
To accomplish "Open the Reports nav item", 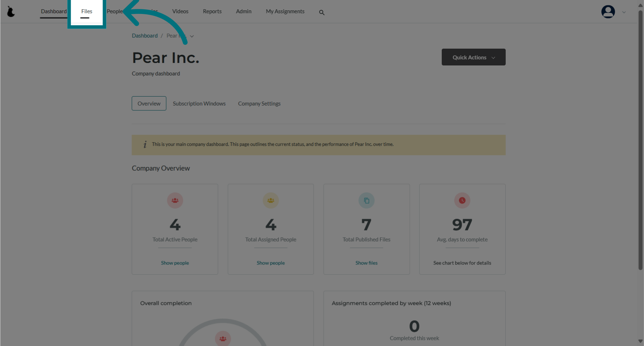I will pos(212,11).
